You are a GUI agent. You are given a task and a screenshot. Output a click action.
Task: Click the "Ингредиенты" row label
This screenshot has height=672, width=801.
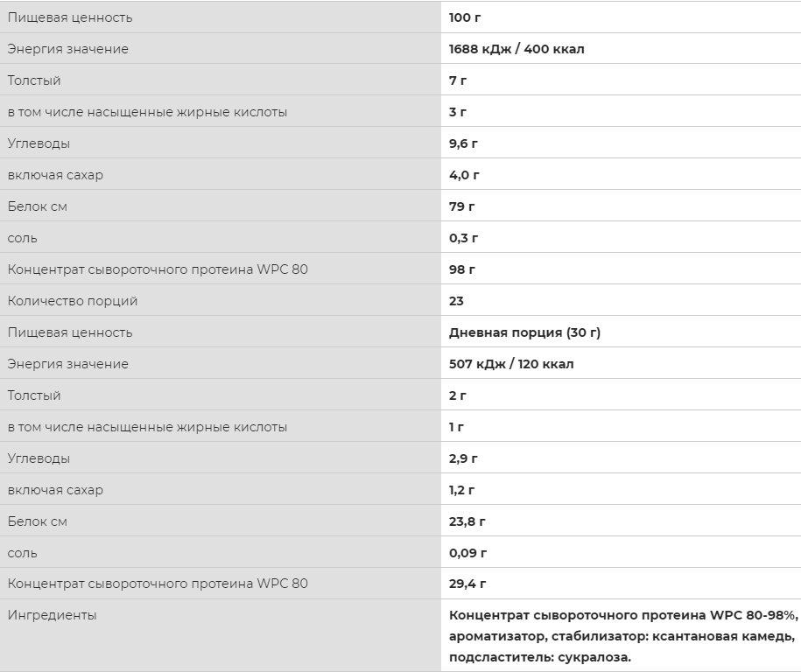pos(52,615)
